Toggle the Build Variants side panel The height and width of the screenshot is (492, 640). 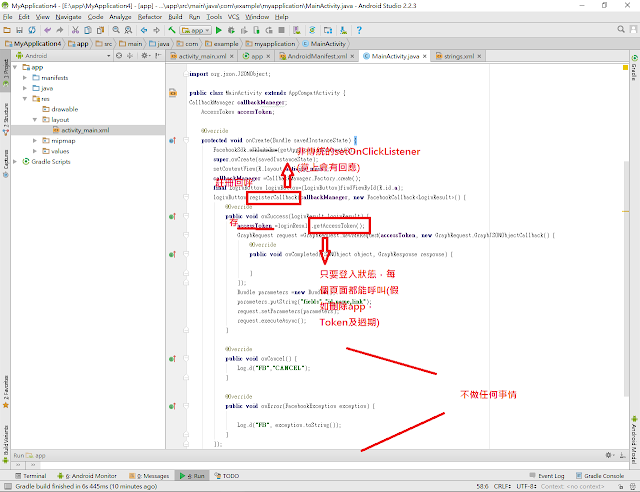[6, 443]
